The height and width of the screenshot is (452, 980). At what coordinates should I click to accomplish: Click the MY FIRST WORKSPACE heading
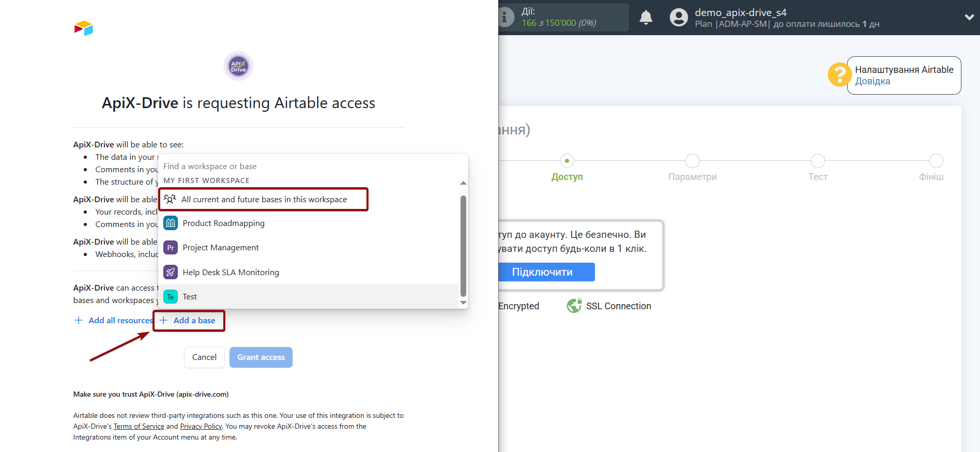point(207,180)
